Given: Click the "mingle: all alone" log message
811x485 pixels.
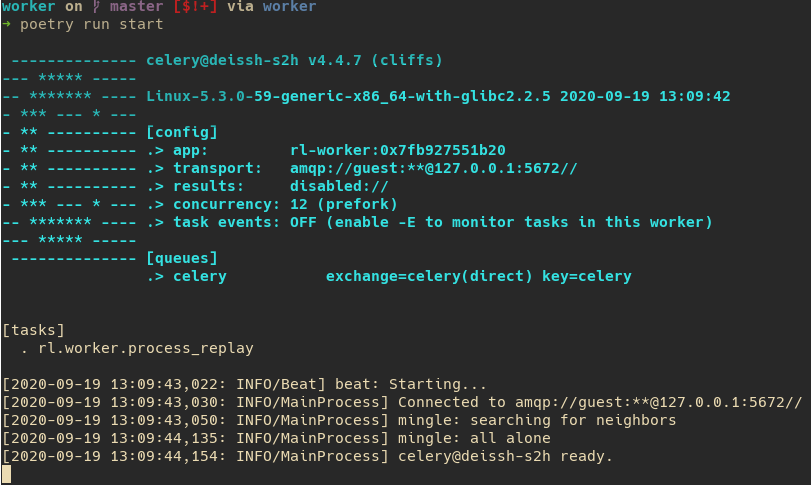Looking at the screenshot, I should 474,438.
